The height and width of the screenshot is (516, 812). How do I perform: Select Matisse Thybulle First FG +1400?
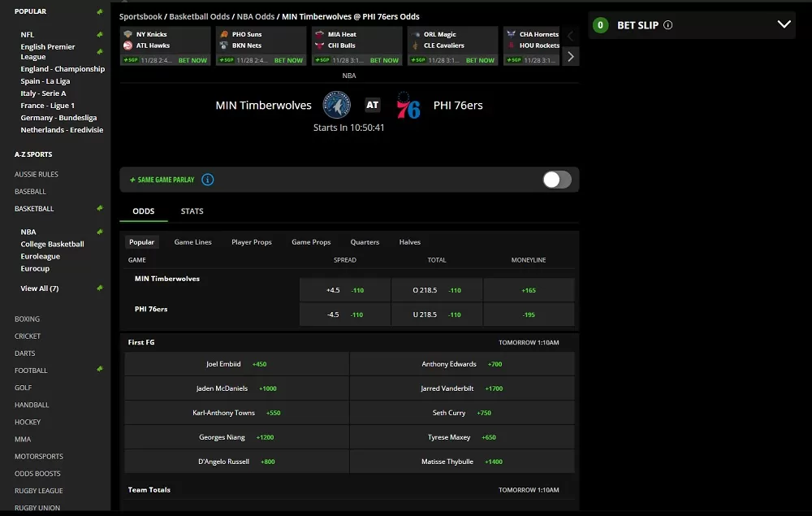[x=462, y=461]
